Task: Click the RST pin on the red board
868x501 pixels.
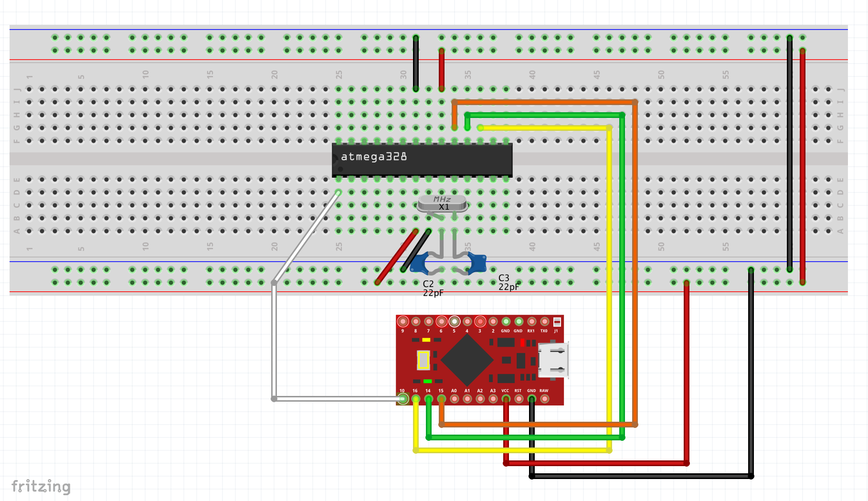Action: pos(519,399)
